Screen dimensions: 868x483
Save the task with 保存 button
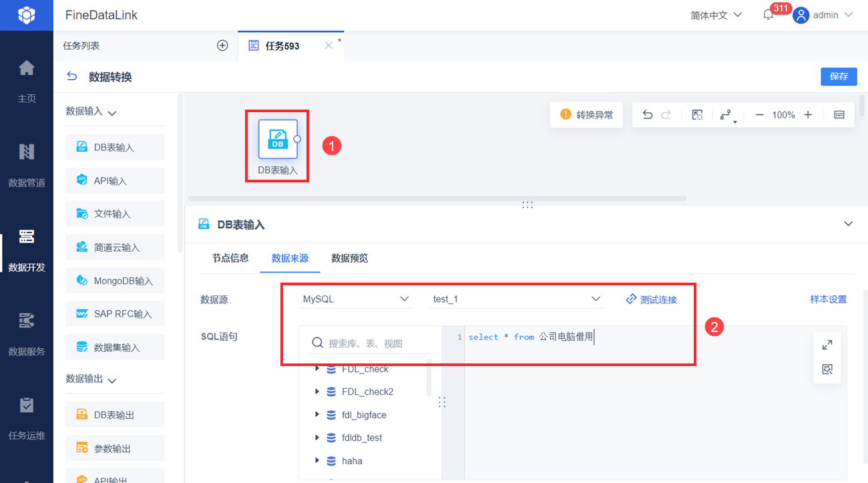click(839, 77)
